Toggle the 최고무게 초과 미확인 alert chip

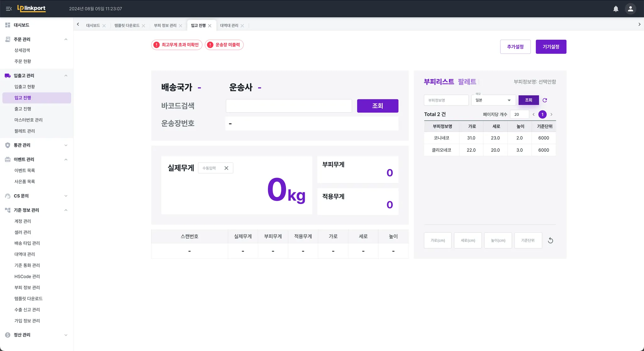pyautogui.click(x=176, y=45)
